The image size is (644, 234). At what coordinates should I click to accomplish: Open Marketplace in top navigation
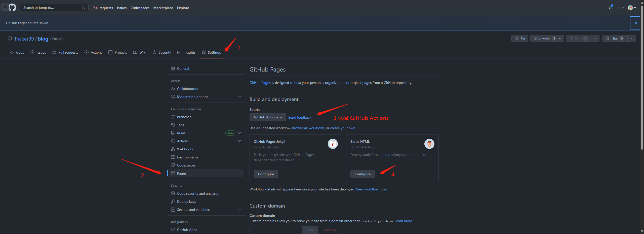click(x=163, y=8)
